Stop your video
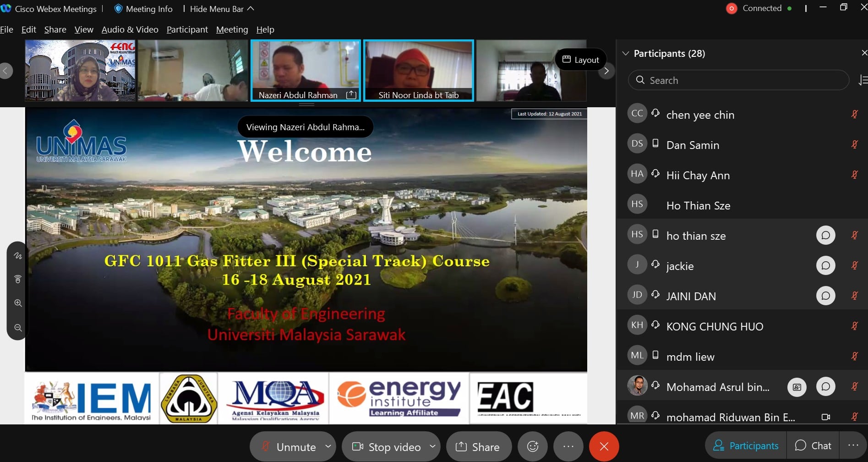 (x=386, y=447)
